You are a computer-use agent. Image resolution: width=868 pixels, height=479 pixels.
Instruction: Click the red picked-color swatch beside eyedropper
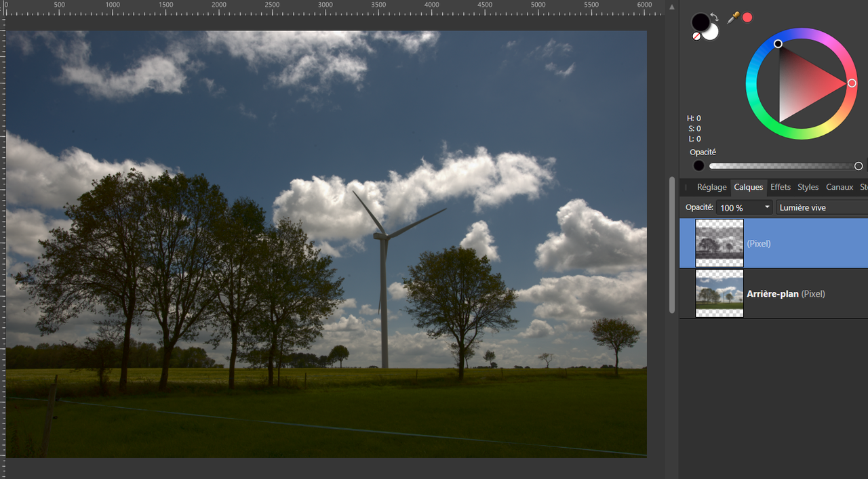click(x=747, y=18)
